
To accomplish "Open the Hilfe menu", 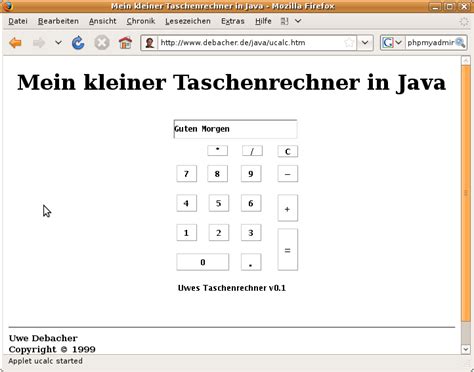I will click(263, 21).
